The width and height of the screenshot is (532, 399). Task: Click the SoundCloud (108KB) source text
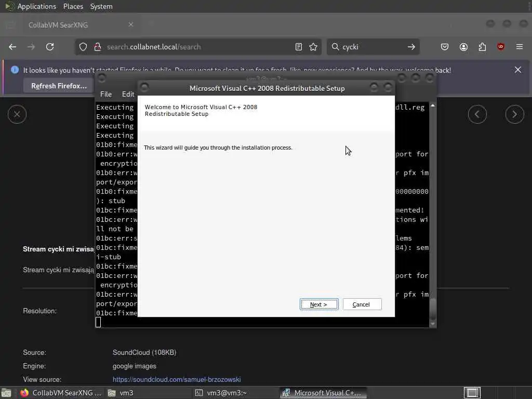pyautogui.click(x=144, y=353)
